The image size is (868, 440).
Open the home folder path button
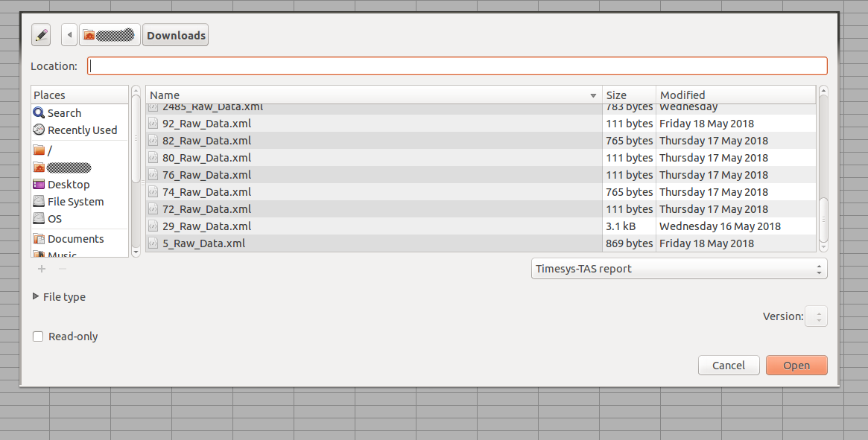[110, 35]
